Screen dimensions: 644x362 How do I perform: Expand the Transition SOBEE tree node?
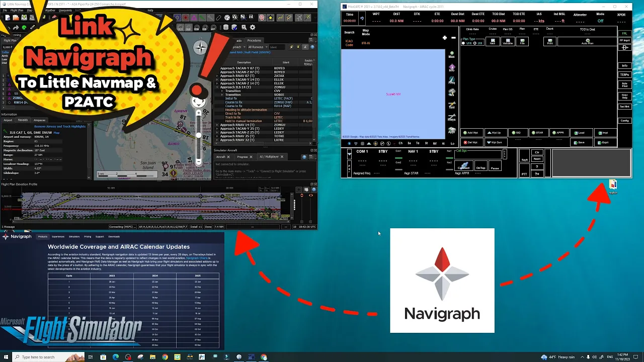(222, 95)
